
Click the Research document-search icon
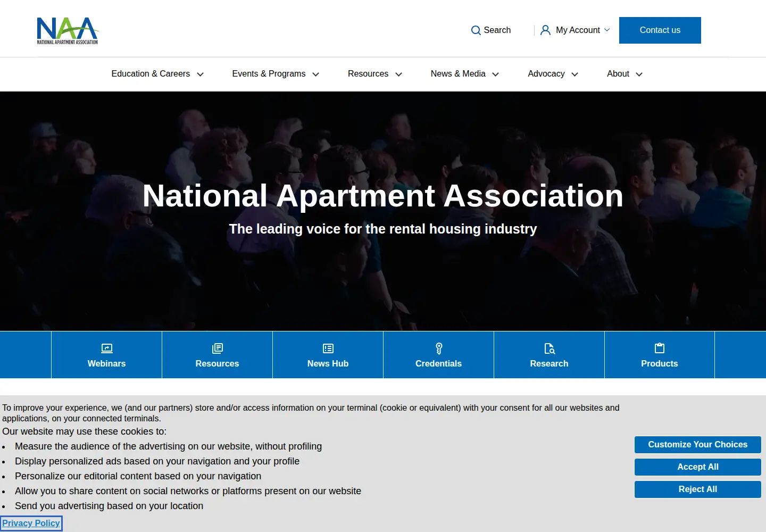click(549, 348)
